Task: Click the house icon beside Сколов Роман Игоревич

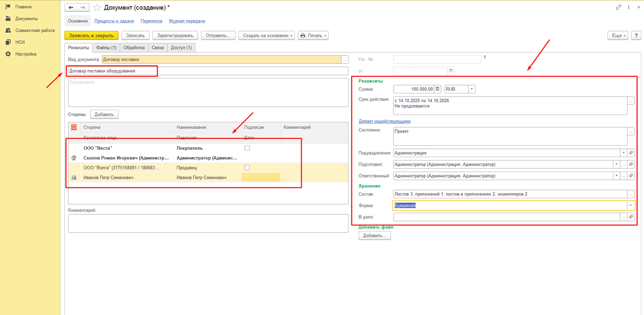Action: tap(74, 158)
